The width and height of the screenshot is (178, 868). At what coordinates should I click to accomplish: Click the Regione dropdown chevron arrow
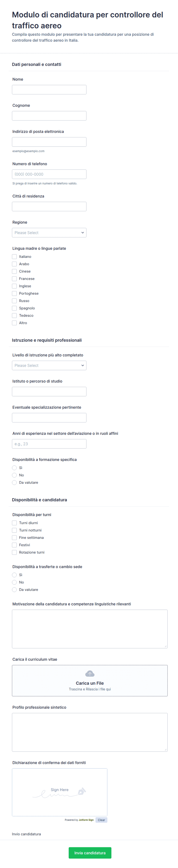(x=82, y=233)
